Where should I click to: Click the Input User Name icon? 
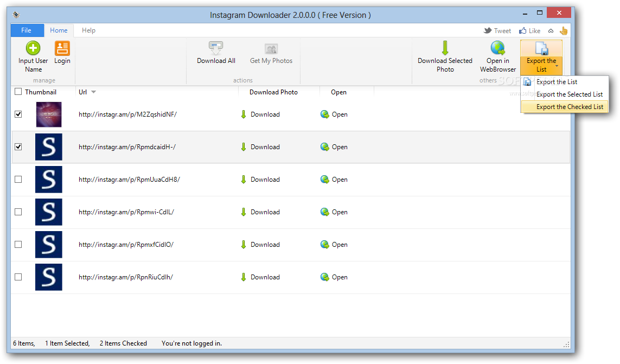[33, 48]
